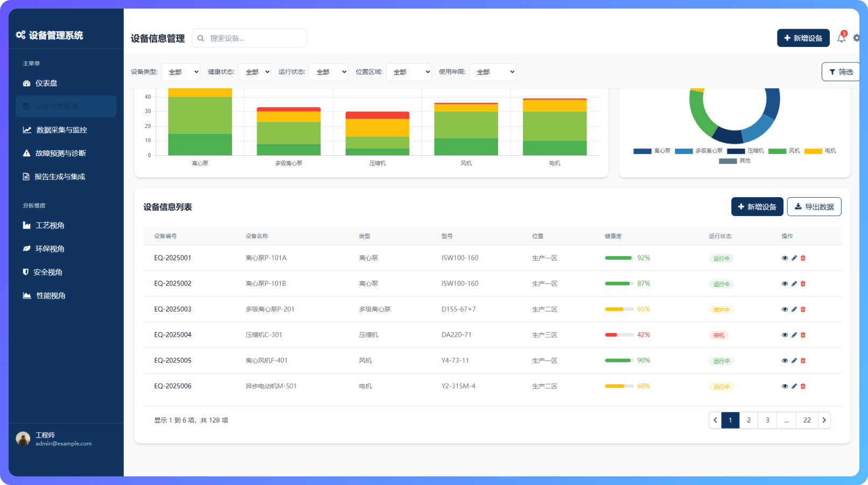This screenshot has width=868, height=485.
Task: Click the previous page arrow
Action: pyautogui.click(x=715, y=420)
